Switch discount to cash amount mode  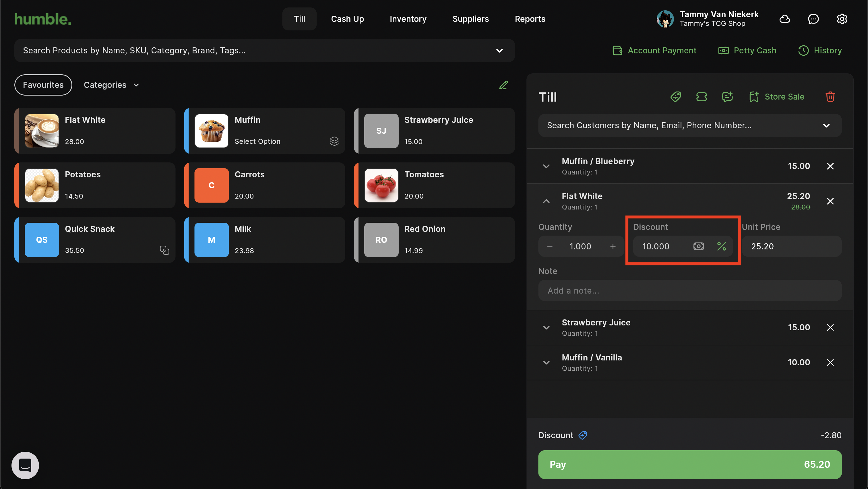699,246
